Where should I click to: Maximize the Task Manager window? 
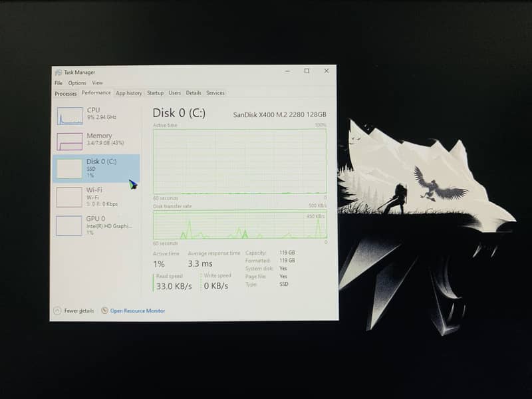point(307,71)
